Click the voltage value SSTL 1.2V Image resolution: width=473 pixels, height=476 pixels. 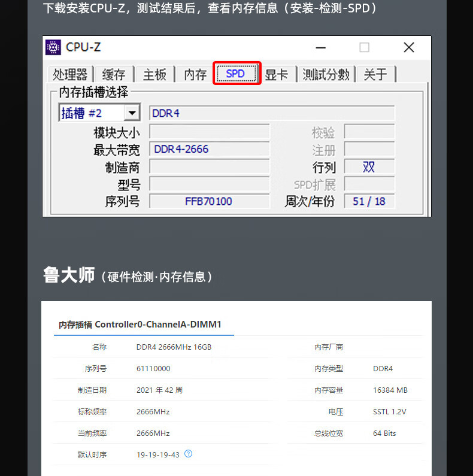pos(390,412)
